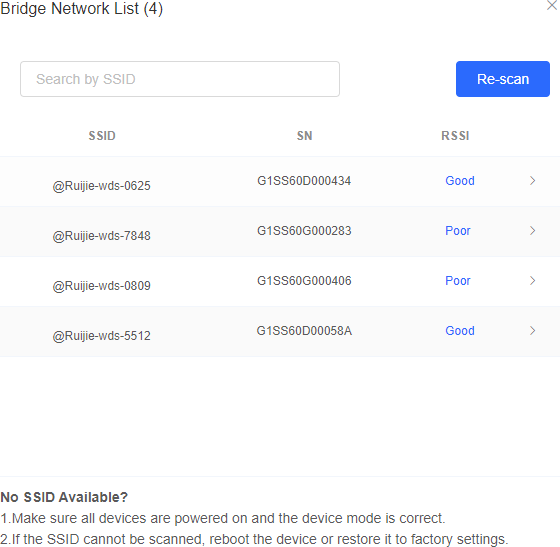Click the Poor RSSI of wds-7848
Viewport: 560px width, 547px height.
coord(458,231)
